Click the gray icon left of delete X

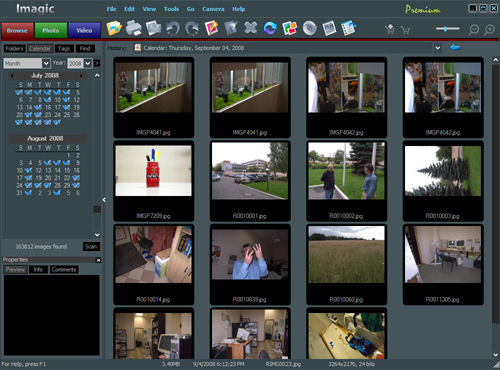click(231, 28)
